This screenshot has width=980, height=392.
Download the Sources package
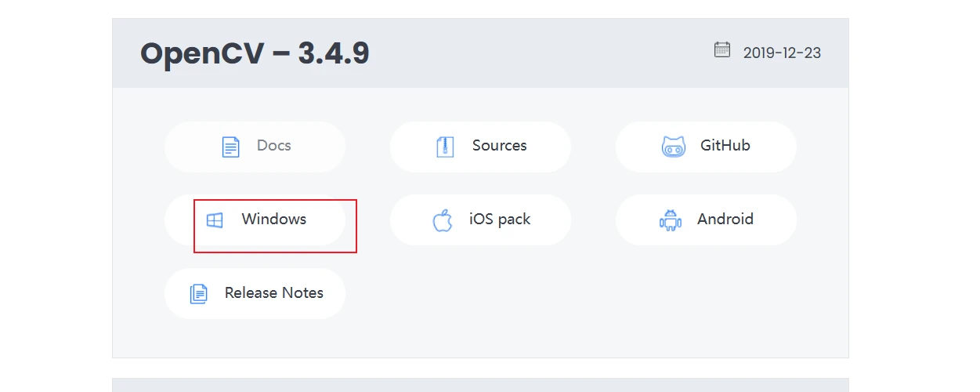point(499,146)
